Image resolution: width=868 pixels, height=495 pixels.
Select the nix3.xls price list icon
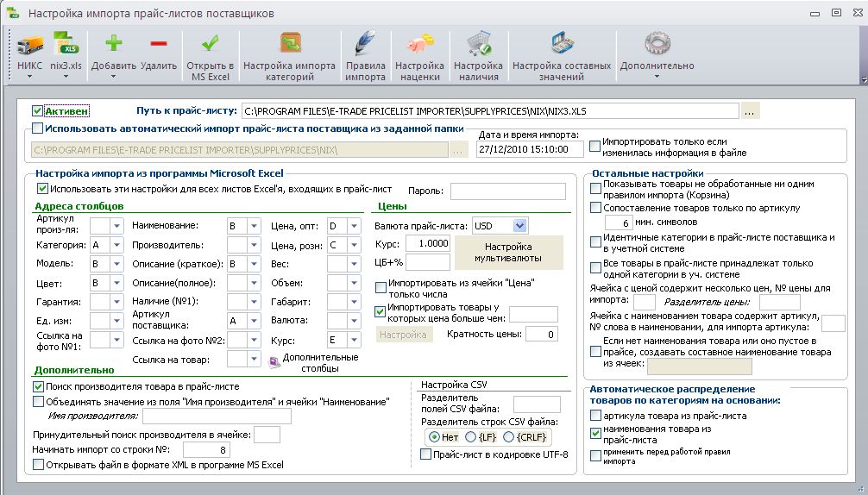pyautogui.click(x=66, y=44)
